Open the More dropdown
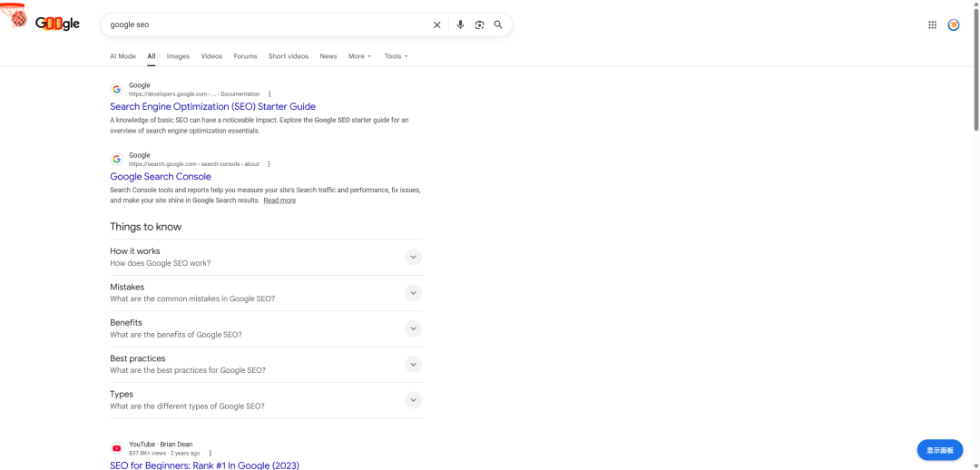 click(x=359, y=56)
